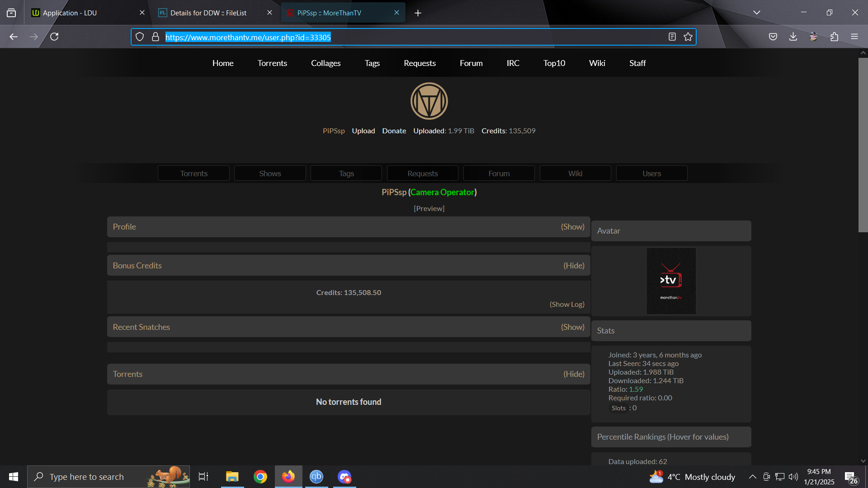This screenshot has width=868, height=488.
Task: Click the Shows search box
Action: (x=270, y=174)
